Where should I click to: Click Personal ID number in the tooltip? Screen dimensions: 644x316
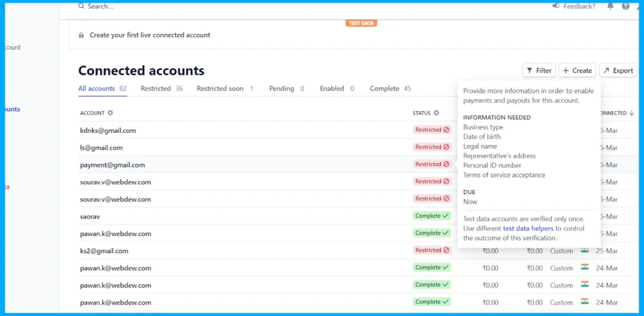point(492,165)
